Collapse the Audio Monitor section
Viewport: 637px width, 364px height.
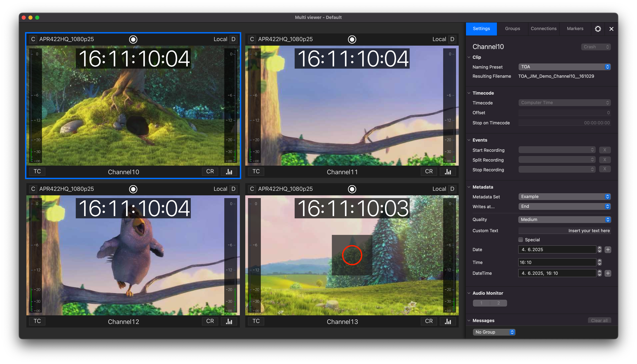(469, 293)
